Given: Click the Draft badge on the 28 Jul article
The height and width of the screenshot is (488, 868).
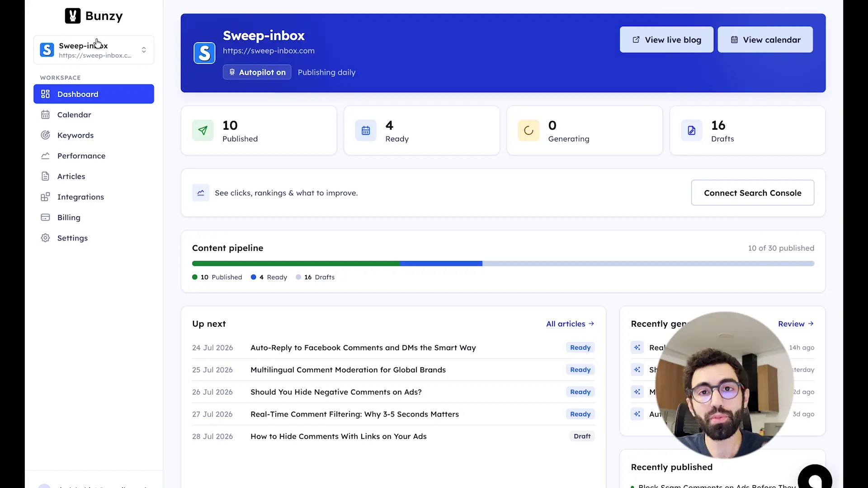Looking at the screenshot, I should tap(582, 436).
